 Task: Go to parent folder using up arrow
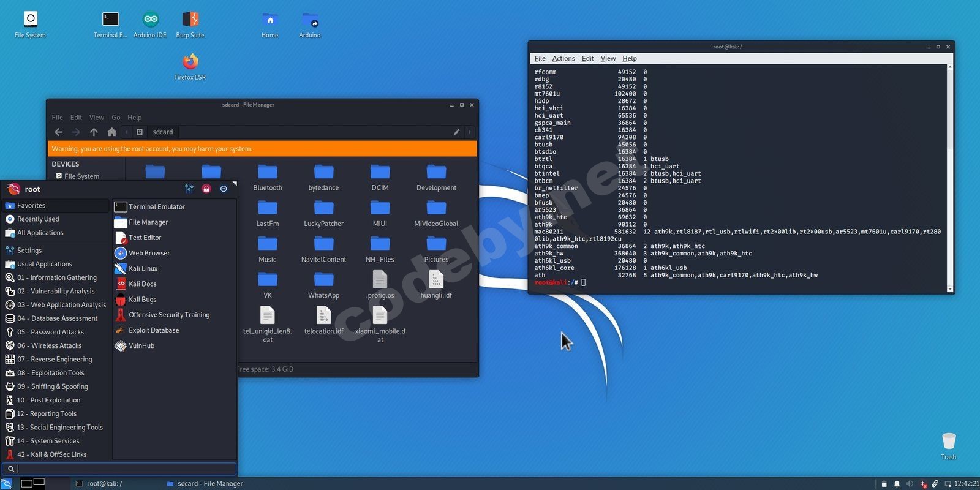94,132
